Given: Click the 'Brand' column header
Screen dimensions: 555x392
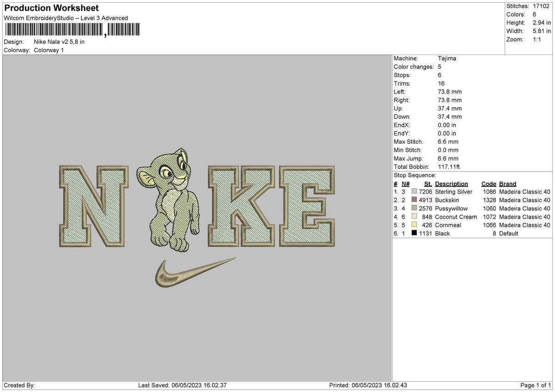Looking at the screenshot, I should pos(508,184).
